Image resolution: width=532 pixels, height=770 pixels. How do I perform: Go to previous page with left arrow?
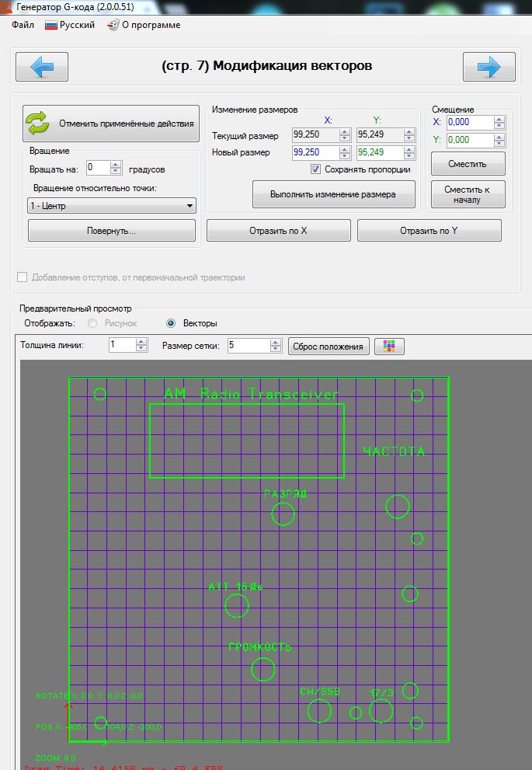pyautogui.click(x=42, y=66)
